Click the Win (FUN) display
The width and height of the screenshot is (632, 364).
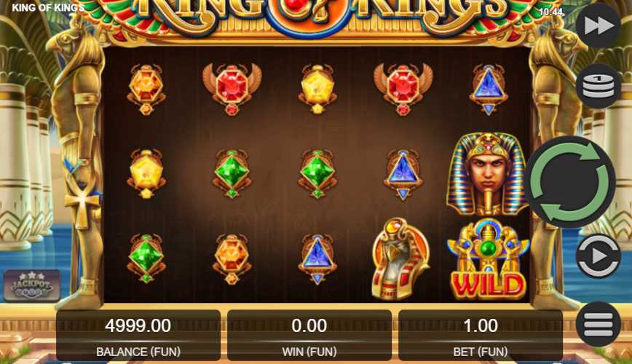309,335
